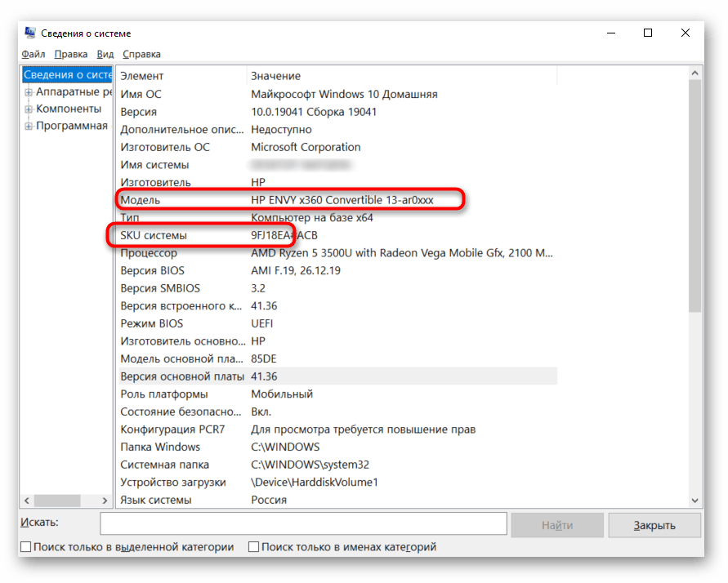728x583 pixels.
Task: Click the tree pane horizontal scrollbar thumb
Action: point(57,501)
